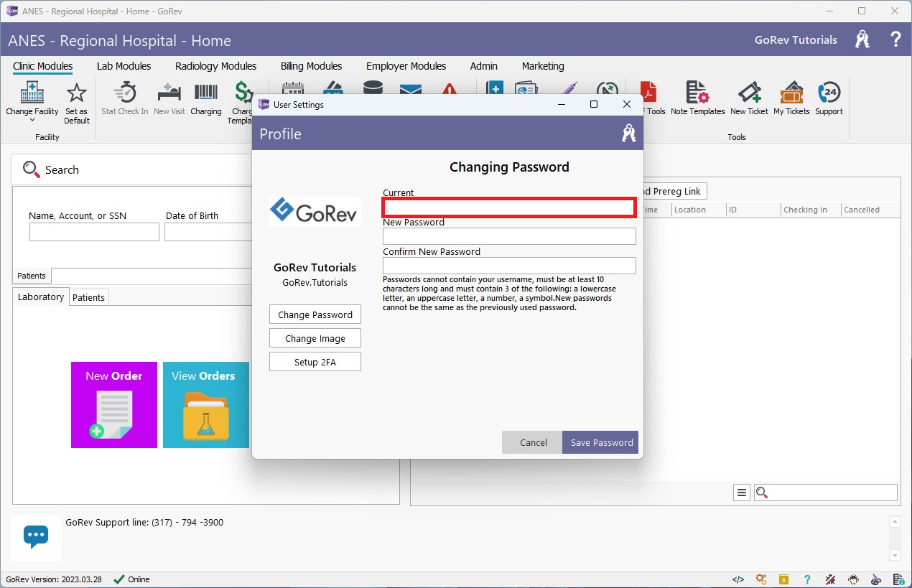Click the Change Image button
This screenshot has height=588, width=912.
coord(315,338)
